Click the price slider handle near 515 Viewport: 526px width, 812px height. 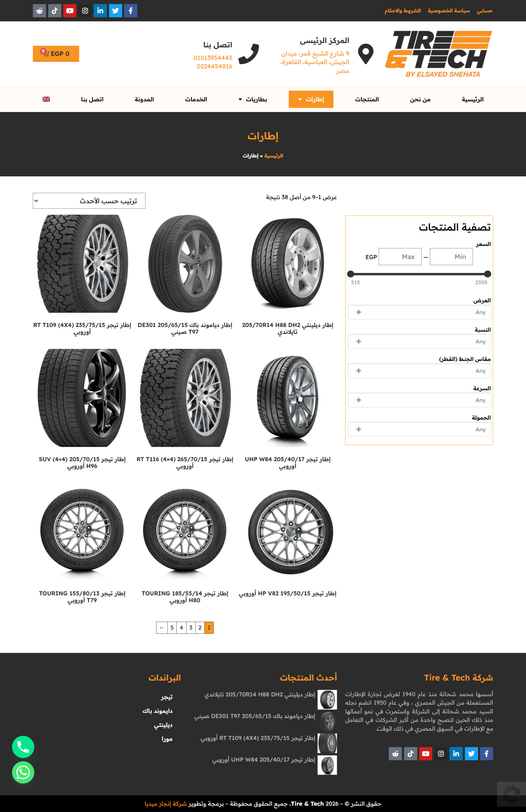click(351, 274)
